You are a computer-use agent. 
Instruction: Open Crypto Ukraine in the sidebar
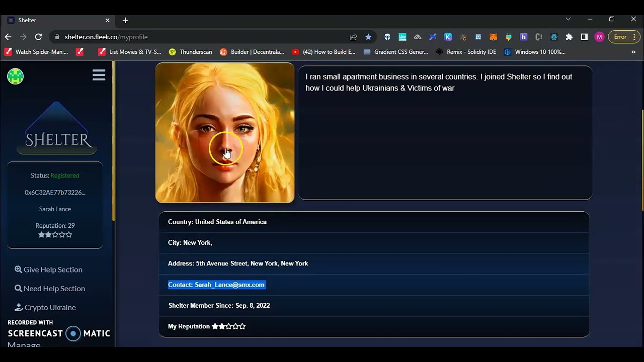tap(45, 307)
